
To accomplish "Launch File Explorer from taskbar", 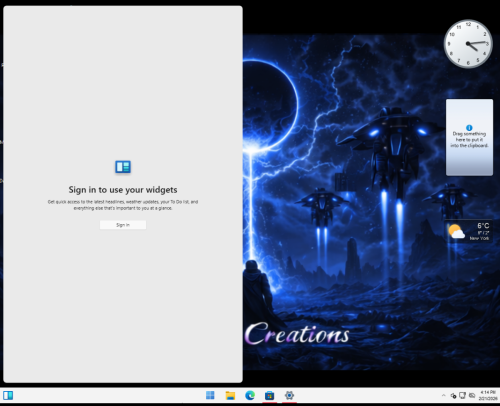I will tap(230, 395).
